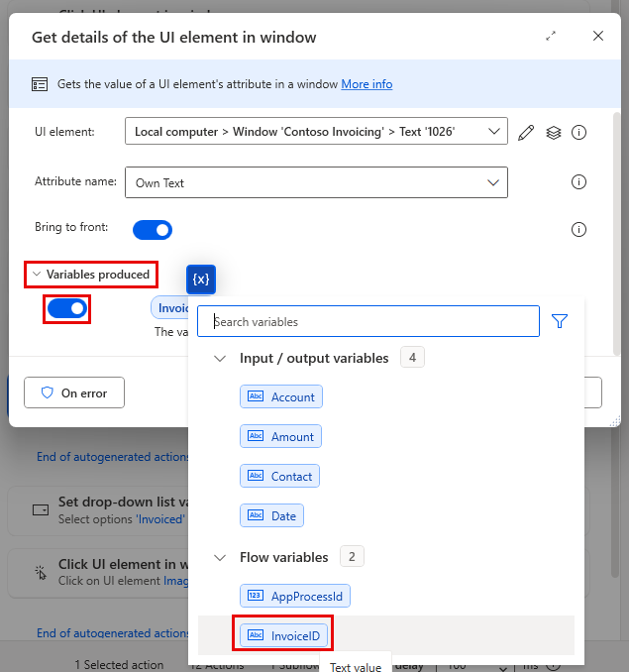Image resolution: width=629 pixels, height=672 pixels.
Task: Click info icon beside Bring to front
Action: 578,229
